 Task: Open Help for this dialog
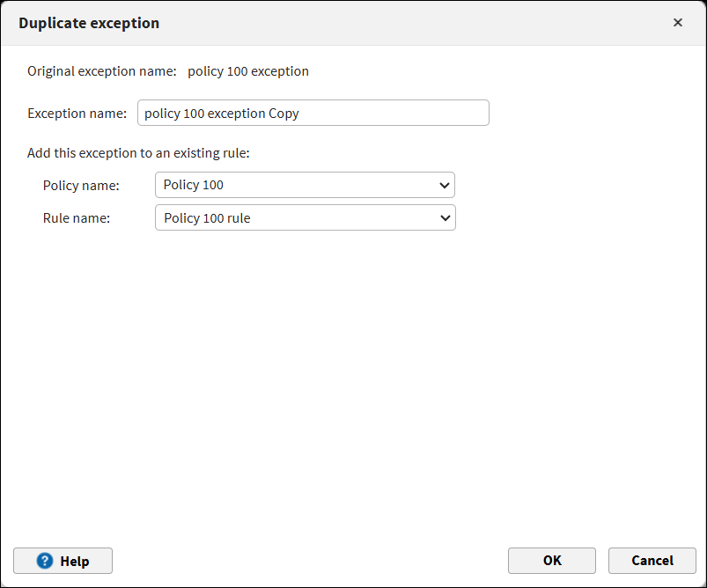(x=63, y=561)
